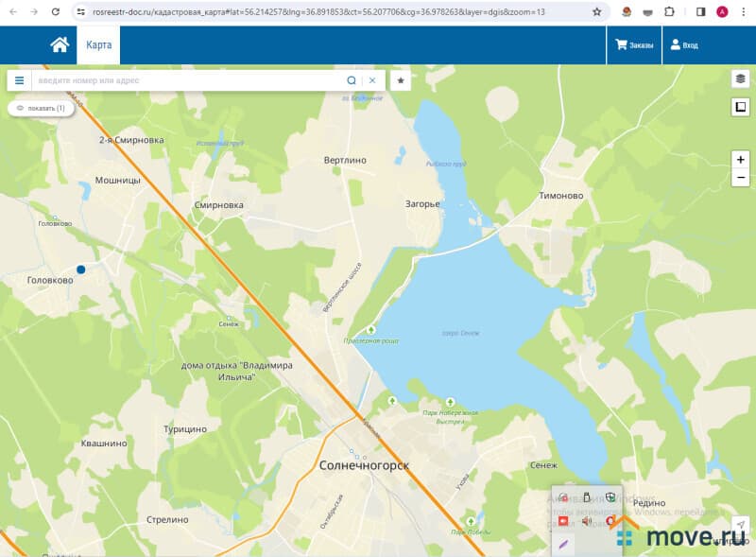
Task: Click in the number or address search field
Action: click(x=189, y=80)
